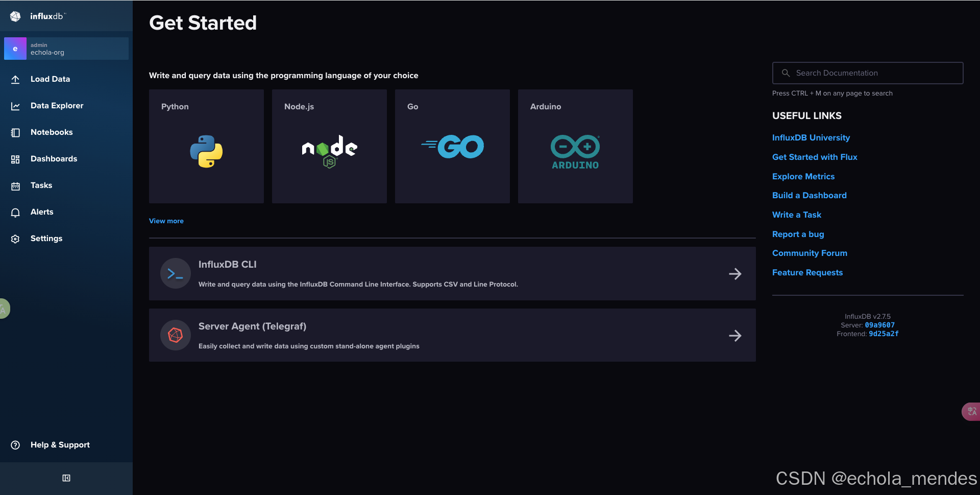Image resolution: width=980 pixels, height=495 pixels.
Task: Collapse the sidebar navigation
Action: (x=66, y=478)
